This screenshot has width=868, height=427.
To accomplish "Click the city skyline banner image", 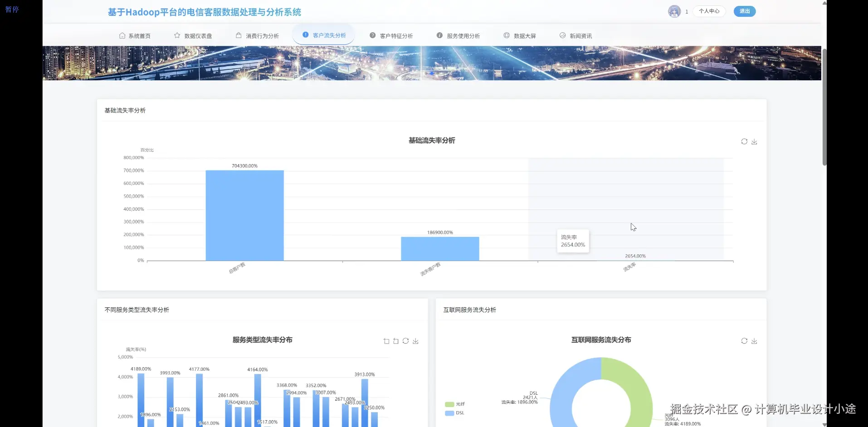I will pyautogui.click(x=432, y=63).
